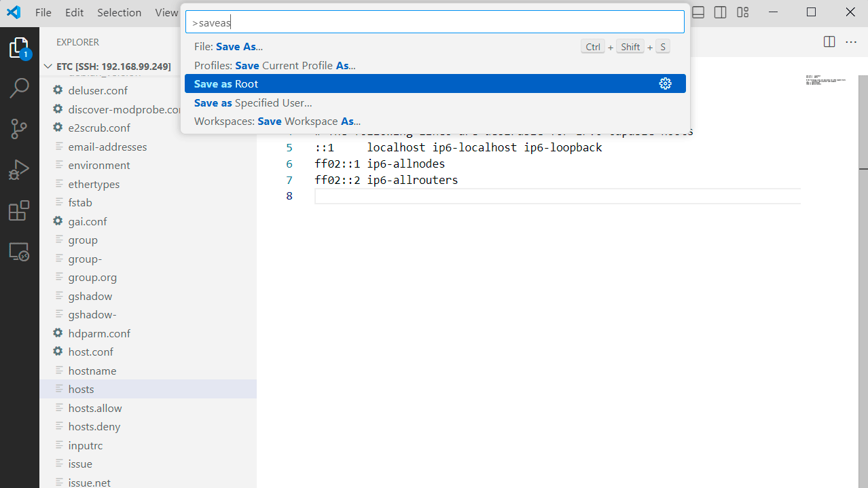
Task: Click the VS Code logo icon
Action: [14, 12]
